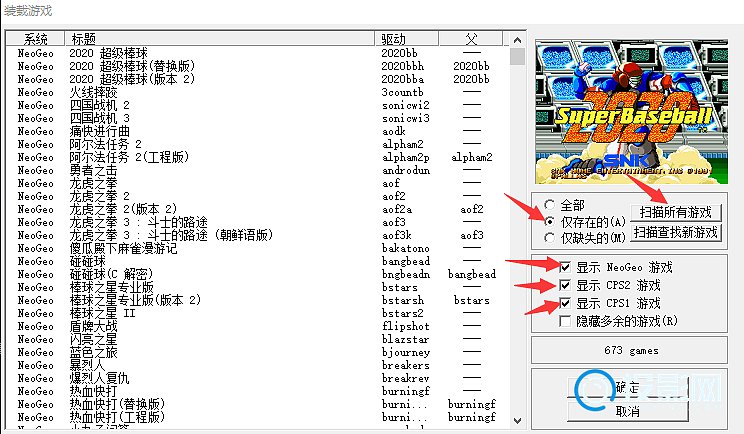Select 棒球之星专业版 row with driver bstars
Screen dimensions: 744x434
click(257, 287)
